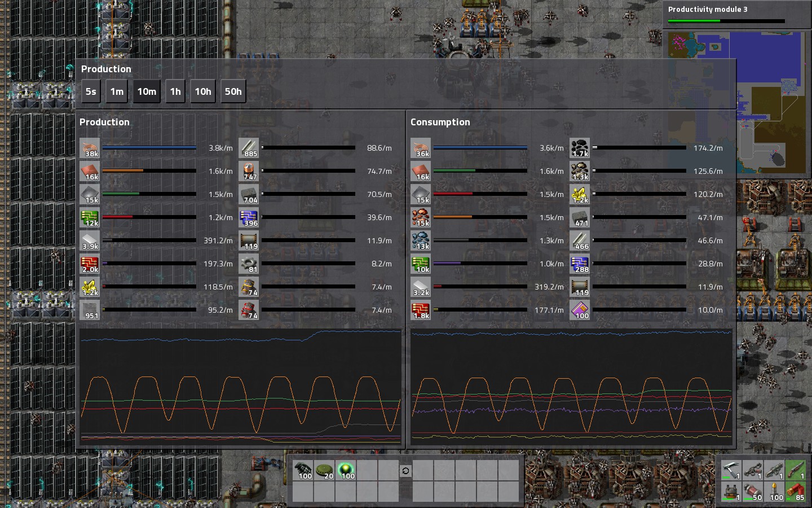Choose the 50h time range
The width and height of the screenshot is (812, 508).
233,91
